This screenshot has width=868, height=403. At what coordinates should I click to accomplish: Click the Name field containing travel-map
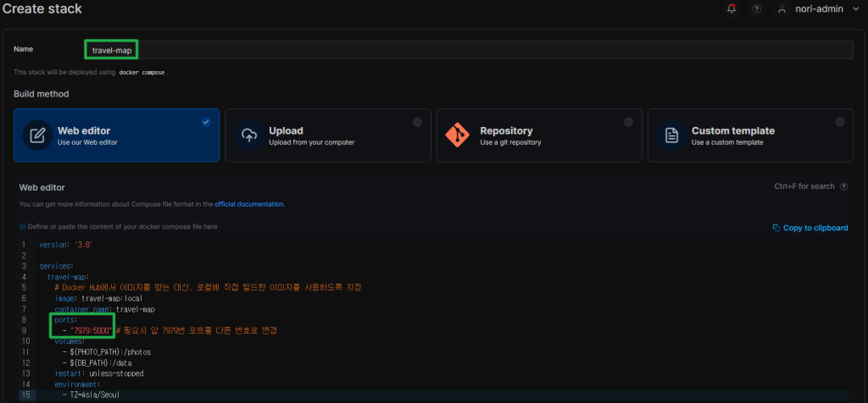pos(466,50)
